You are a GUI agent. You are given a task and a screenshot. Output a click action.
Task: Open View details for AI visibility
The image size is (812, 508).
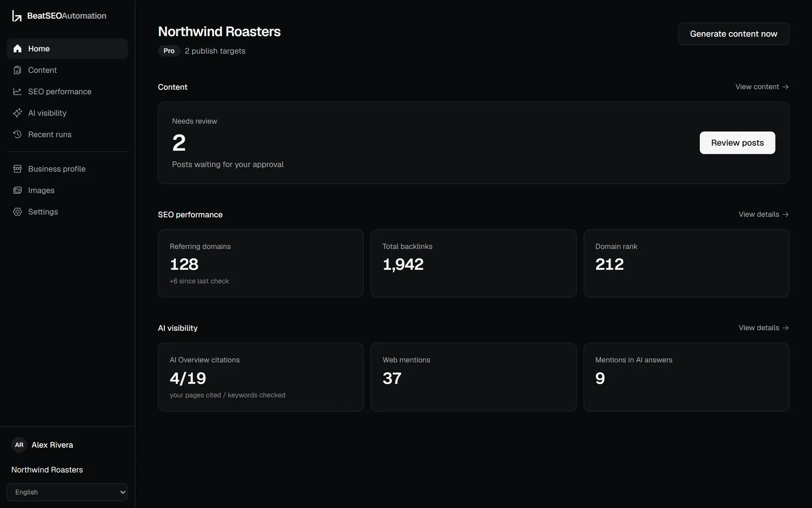pyautogui.click(x=764, y=328)
